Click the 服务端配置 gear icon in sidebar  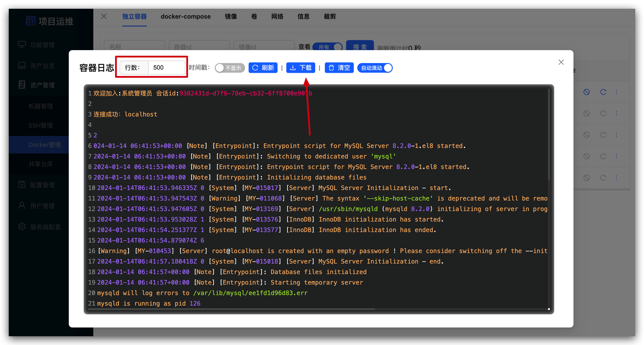(22, 227)
